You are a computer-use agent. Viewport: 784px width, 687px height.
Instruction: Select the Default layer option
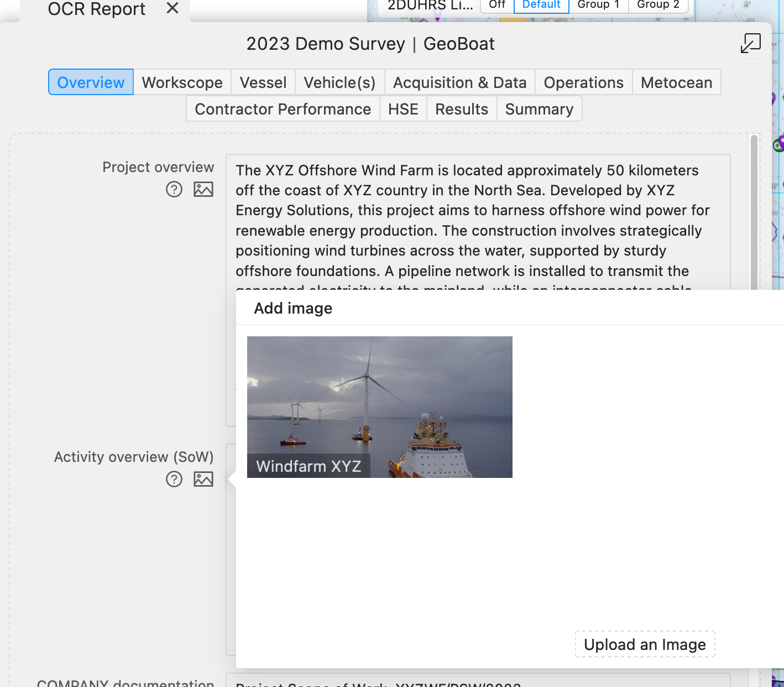541,5
